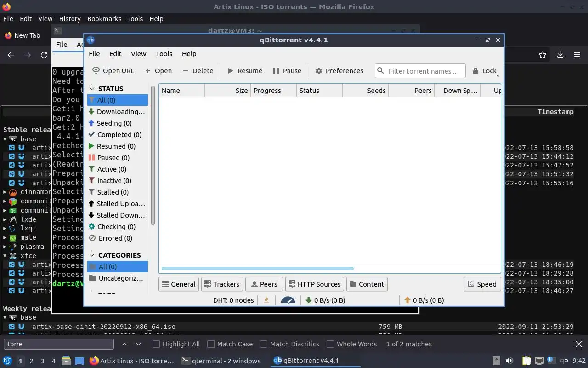Image resolution: width=588 pixels, height=368 pixels.
Task: Click find bar next match arrow
Action: coord(138,344)
